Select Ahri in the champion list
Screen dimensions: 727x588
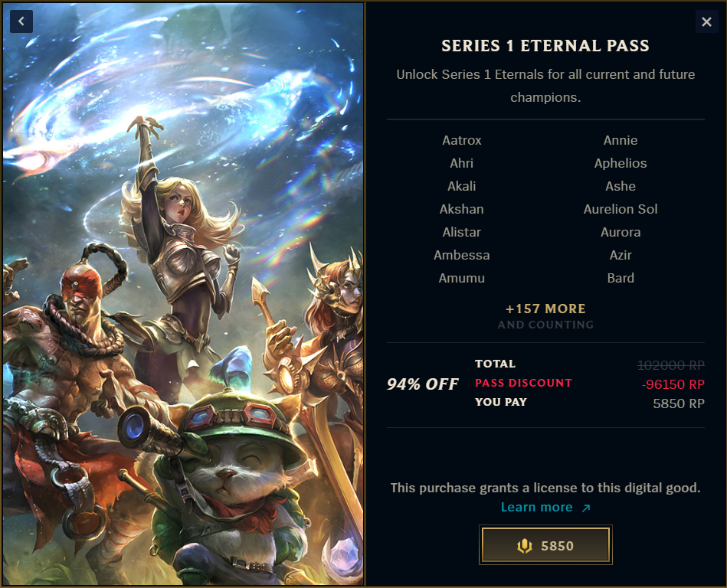(x=462, y=163)
